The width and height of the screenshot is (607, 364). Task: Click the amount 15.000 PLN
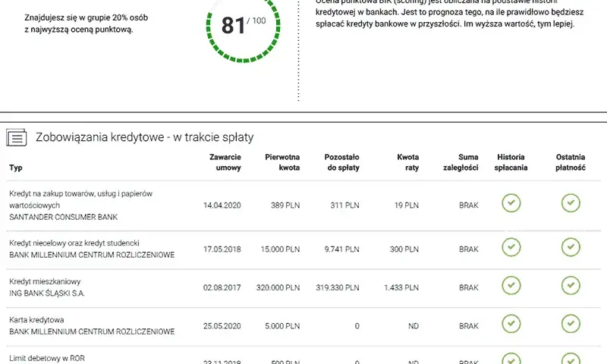point(280,249)
